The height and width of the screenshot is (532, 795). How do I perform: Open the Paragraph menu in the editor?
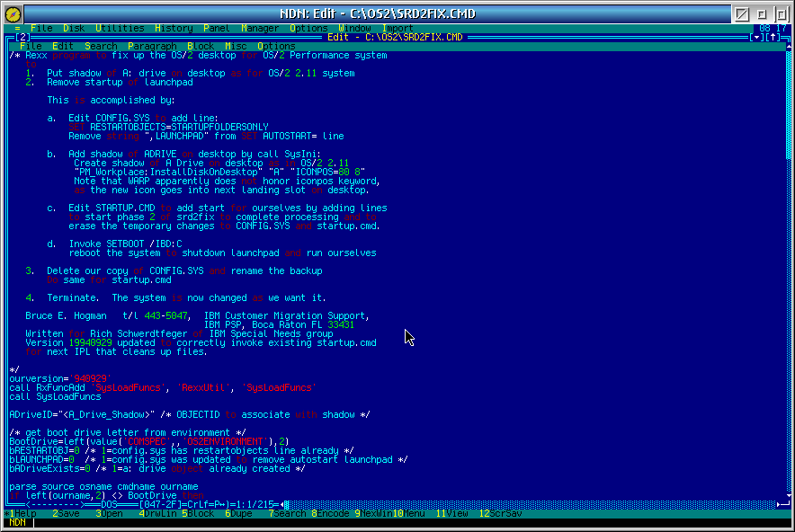tap(153, 45)
